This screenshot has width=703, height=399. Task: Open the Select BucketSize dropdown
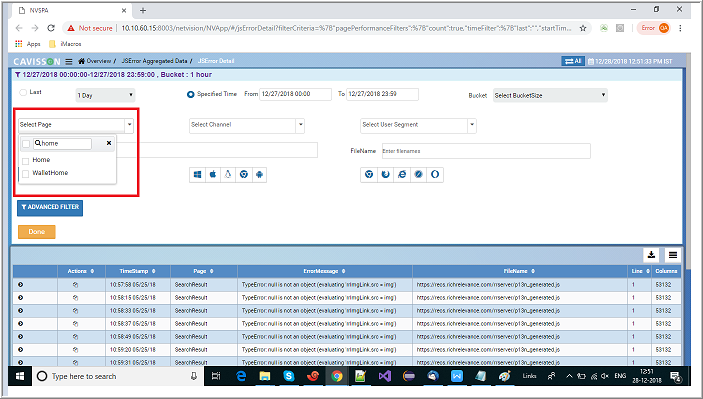point(550,95)
